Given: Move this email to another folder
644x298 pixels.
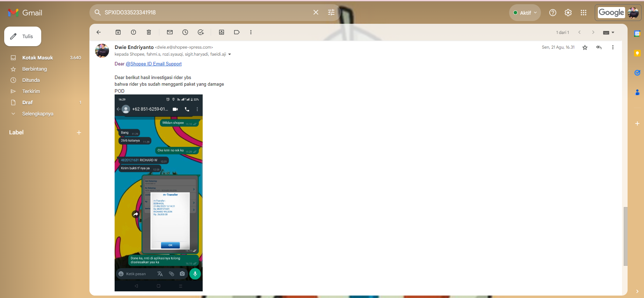Looking at the screenshot, I should point(222,32).
